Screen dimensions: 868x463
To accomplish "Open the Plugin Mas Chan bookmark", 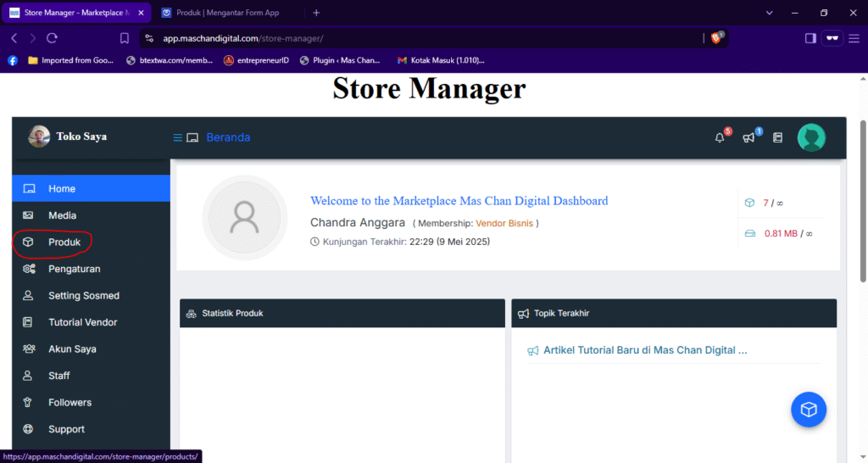I will click(340, 60).
